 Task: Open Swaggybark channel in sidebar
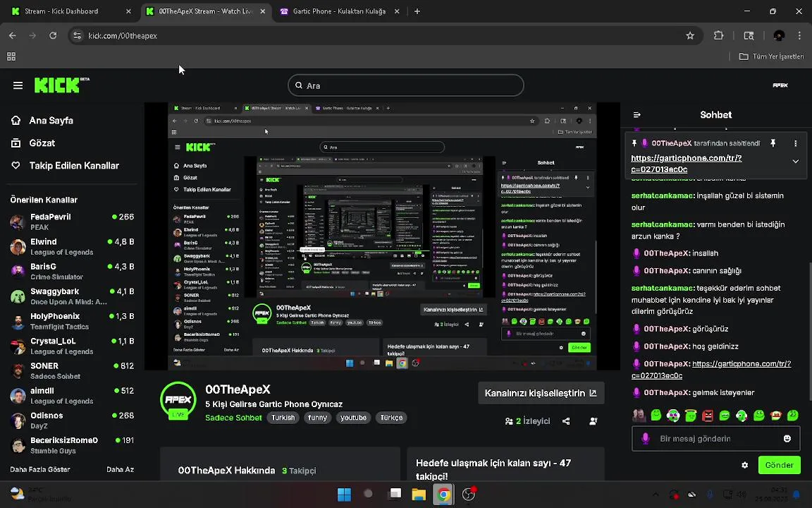coord(72,296)
